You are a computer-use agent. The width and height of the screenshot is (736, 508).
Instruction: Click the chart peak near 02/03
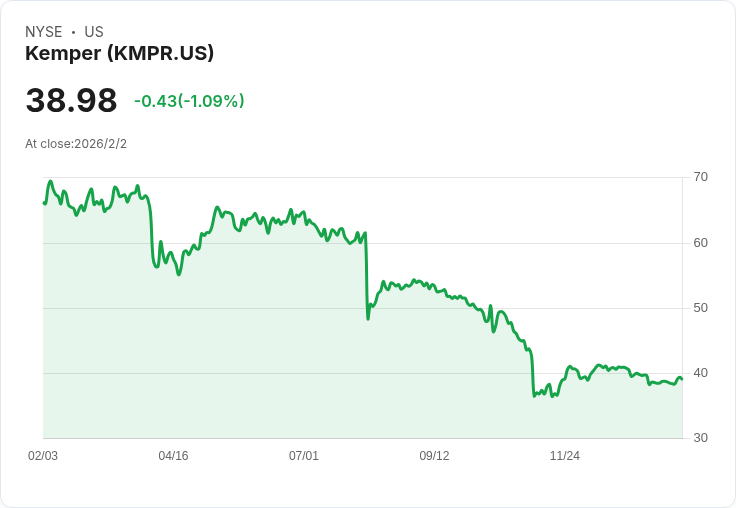(x=51, y=181)
